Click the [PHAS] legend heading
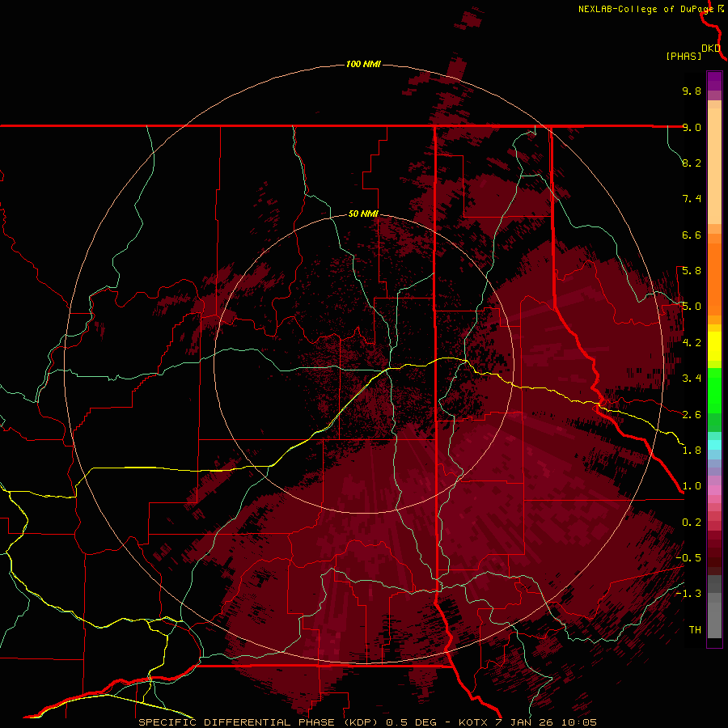This screenshot has width=728, height=728. tap(684, 57)
